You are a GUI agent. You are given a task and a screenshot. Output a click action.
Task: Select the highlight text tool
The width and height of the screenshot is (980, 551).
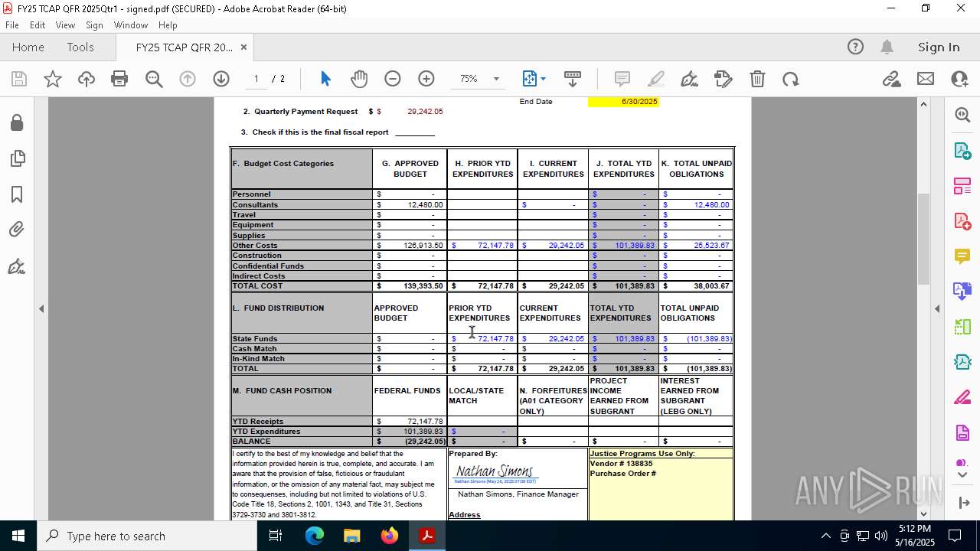click(x=656, y=79)
